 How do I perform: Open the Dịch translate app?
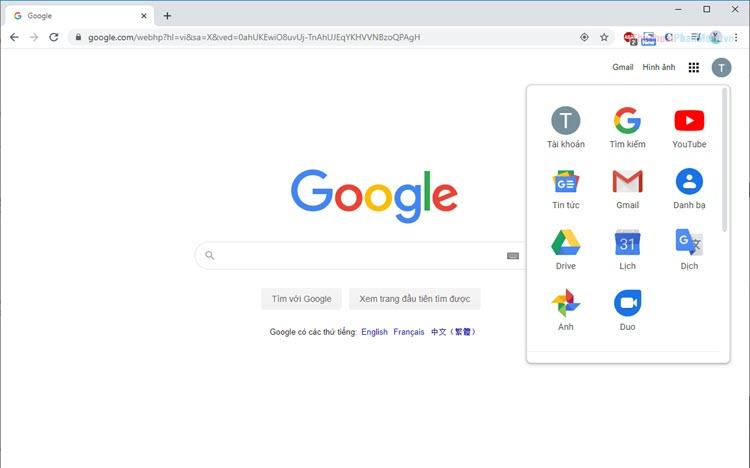689,250
